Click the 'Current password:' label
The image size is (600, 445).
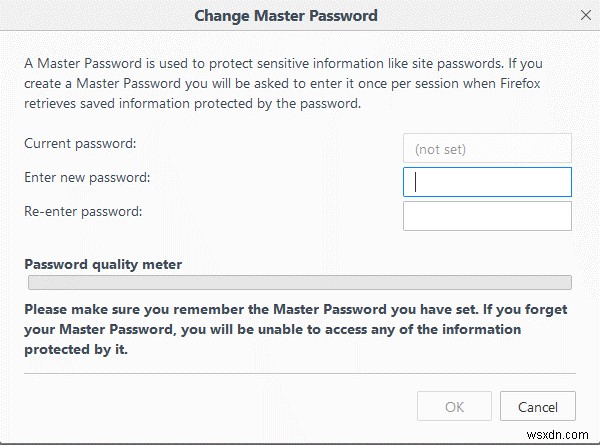click(x=79, y=144)
